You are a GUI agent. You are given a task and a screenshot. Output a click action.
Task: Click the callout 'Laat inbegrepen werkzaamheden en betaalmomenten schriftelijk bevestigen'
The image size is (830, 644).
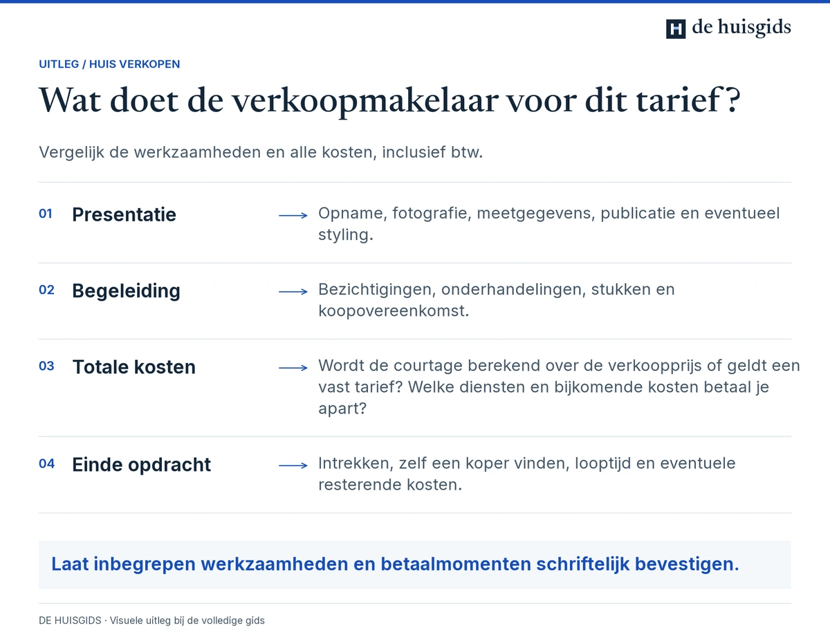[x=415, y=564]
